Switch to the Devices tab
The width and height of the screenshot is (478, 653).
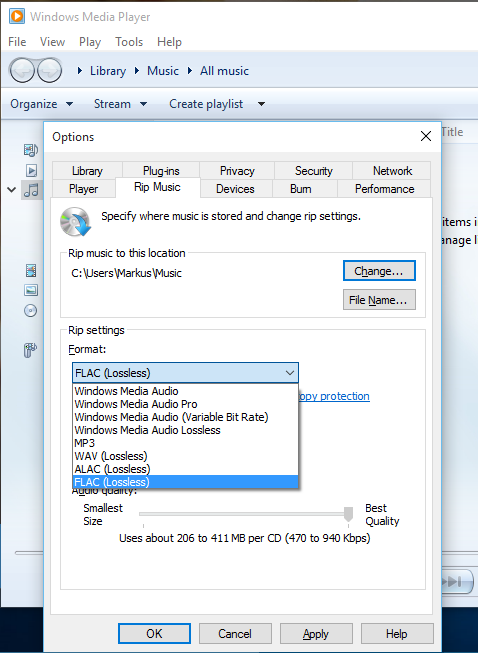tap(235, 189)
